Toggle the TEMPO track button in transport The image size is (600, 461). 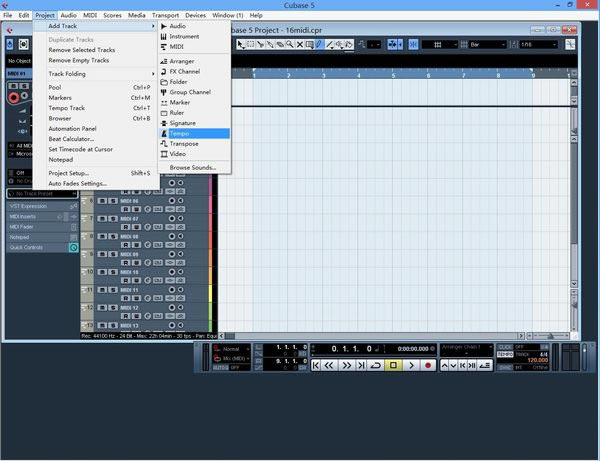[x=505, y=355]
